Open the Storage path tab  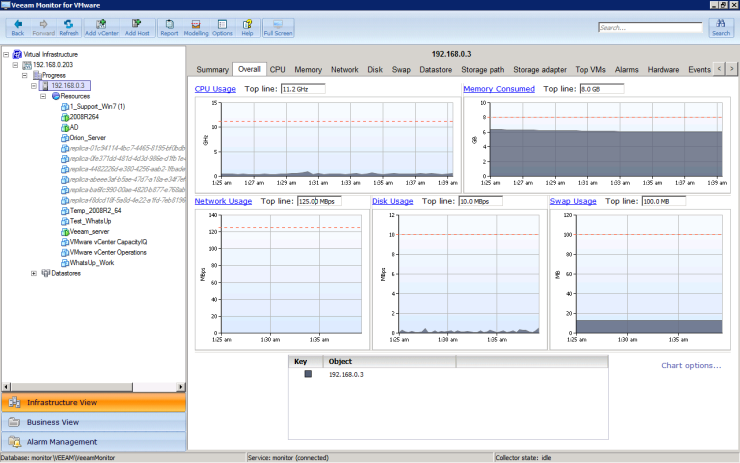pos(483,69)
